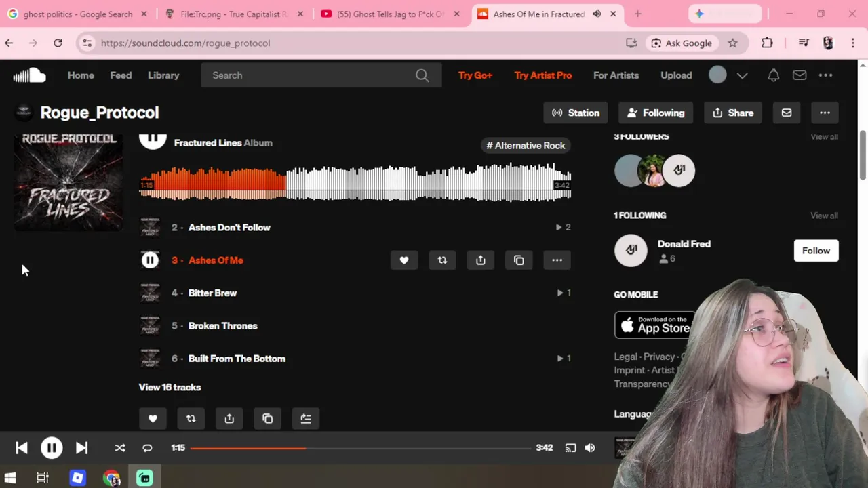Click the Alternative Rock tag

(526, 146)
